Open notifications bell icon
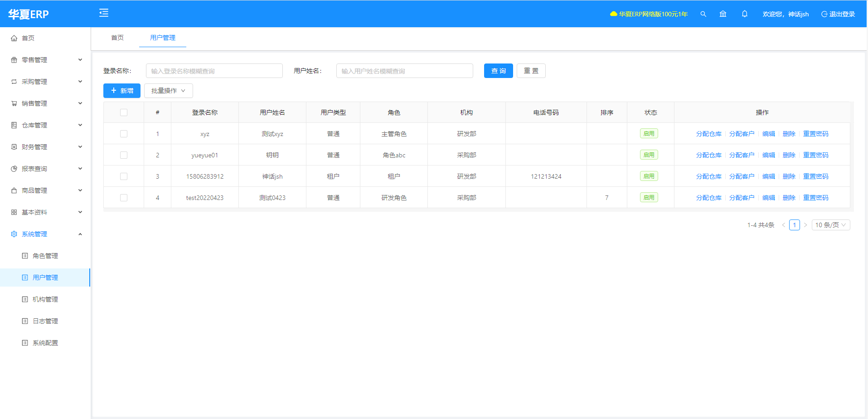Image resolution: width=868 pixels, height=419 pixels. [x=744, y=14]
